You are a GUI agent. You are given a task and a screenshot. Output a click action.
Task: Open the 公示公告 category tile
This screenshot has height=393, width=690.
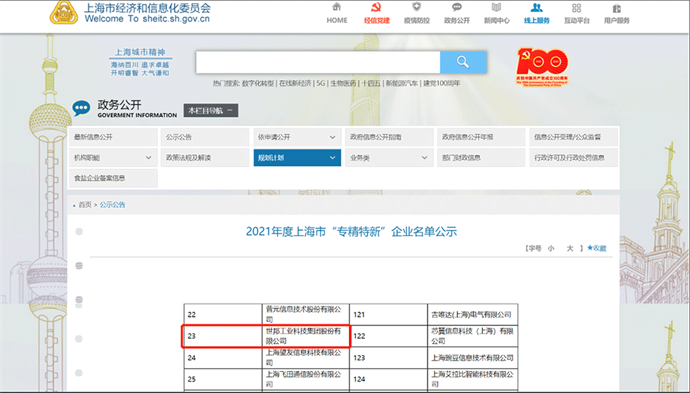pyautogui.click(x=205, y=137)
